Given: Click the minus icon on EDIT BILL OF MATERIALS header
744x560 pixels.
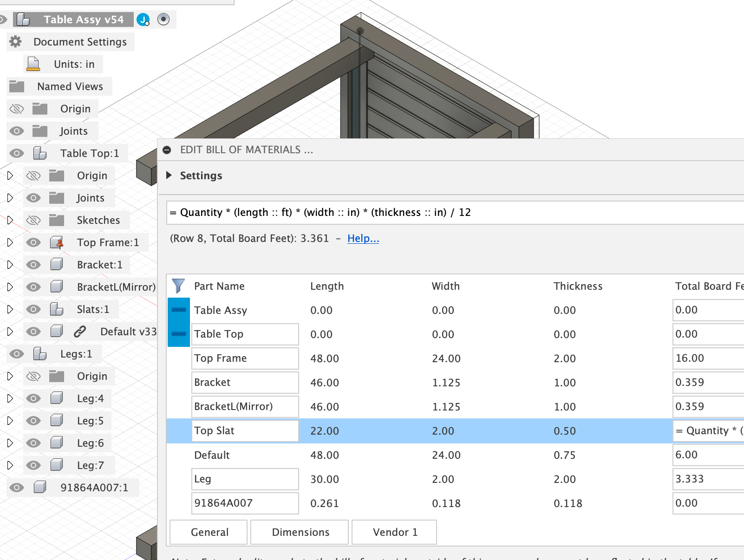Looking at the screenshot, I should coord(168,150).
